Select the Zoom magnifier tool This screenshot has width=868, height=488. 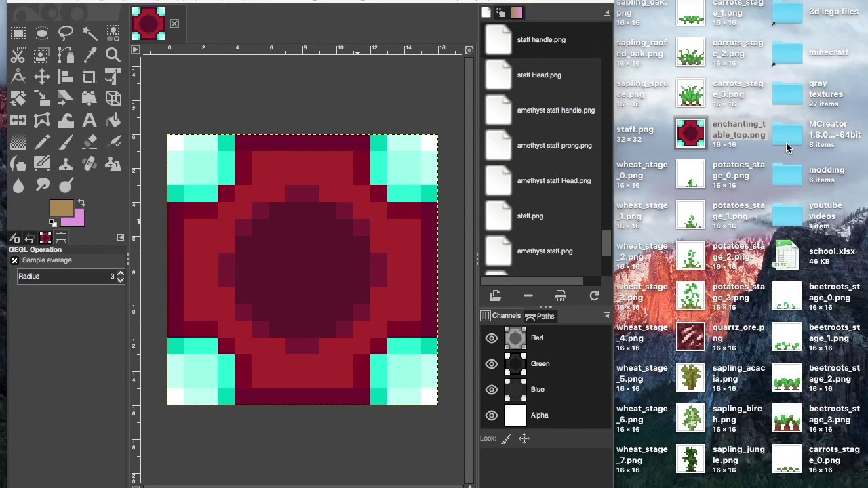(x=113, y=55)
